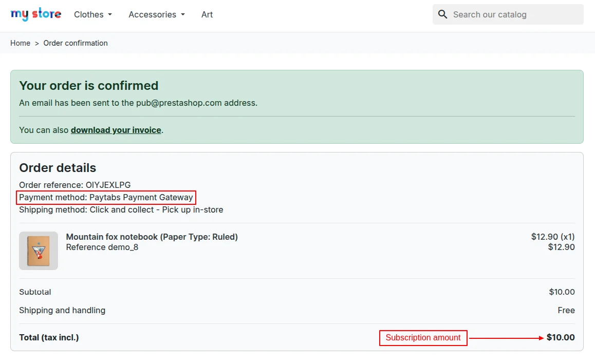Click the Order details heading
Screen dimensions: 595x364
click(58, 167)
